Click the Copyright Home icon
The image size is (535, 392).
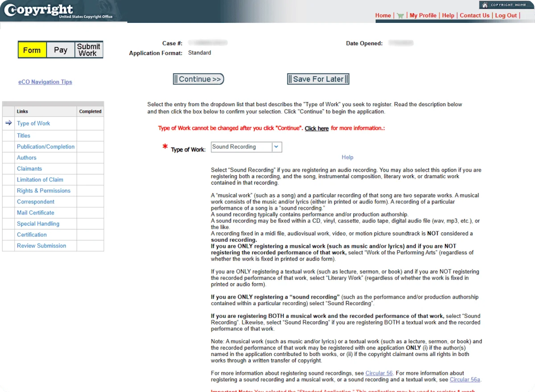pos(506,4)
